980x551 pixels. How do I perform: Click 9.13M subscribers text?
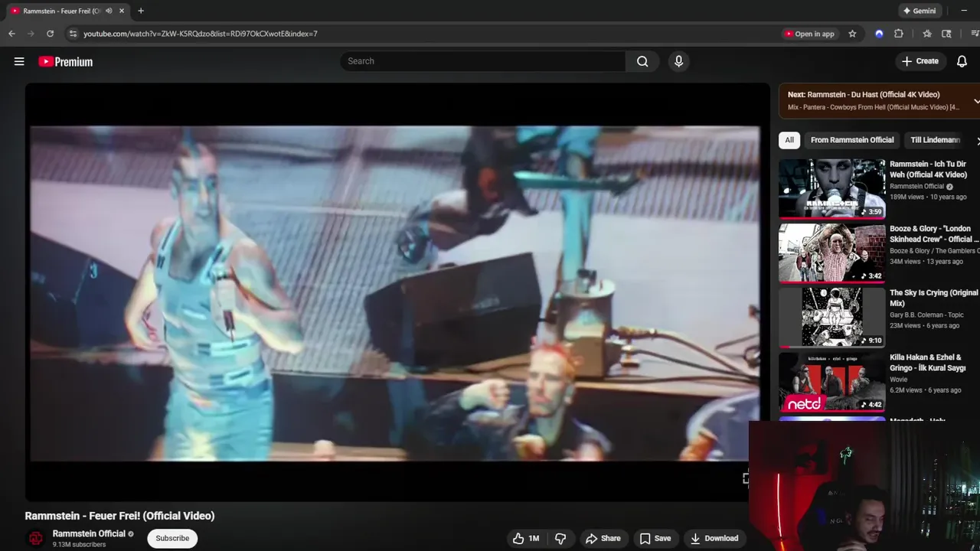point(79,545)
